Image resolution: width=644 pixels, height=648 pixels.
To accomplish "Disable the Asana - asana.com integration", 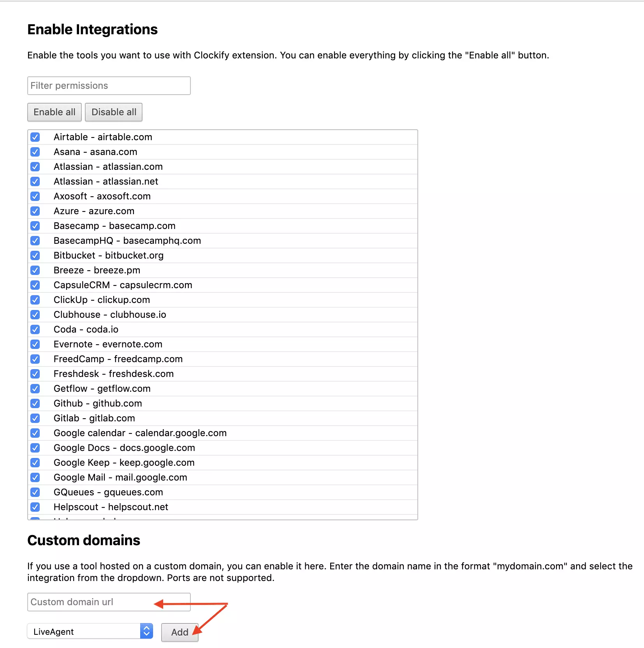I will [x=35, y=152].
